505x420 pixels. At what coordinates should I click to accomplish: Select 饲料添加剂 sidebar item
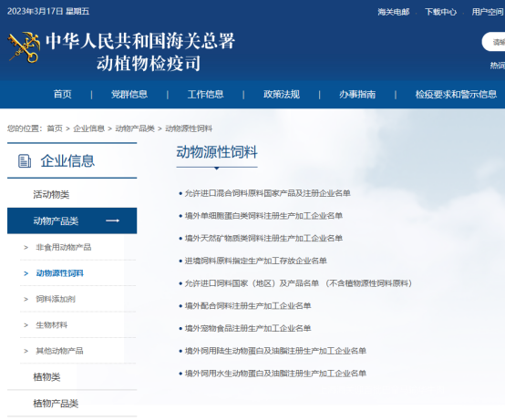[x=56, y=300]
